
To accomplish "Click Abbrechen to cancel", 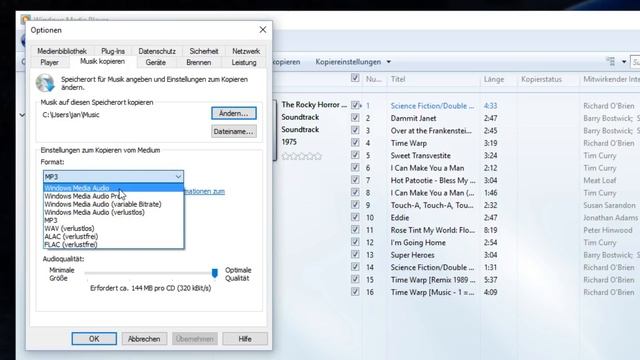I will 144,339.
